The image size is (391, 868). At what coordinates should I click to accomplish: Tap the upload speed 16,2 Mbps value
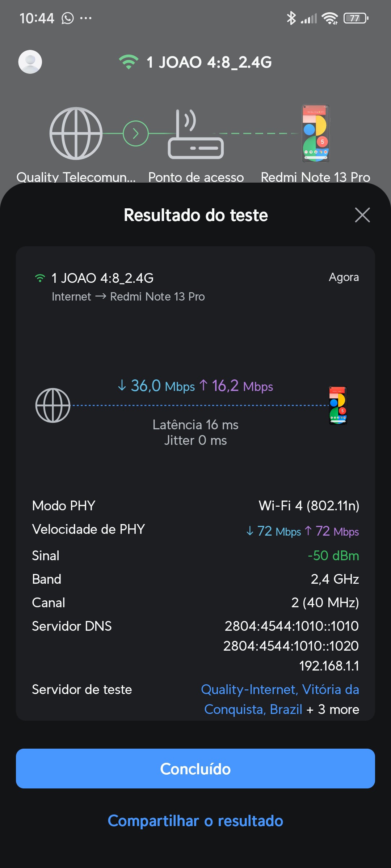tap(236, 386)
